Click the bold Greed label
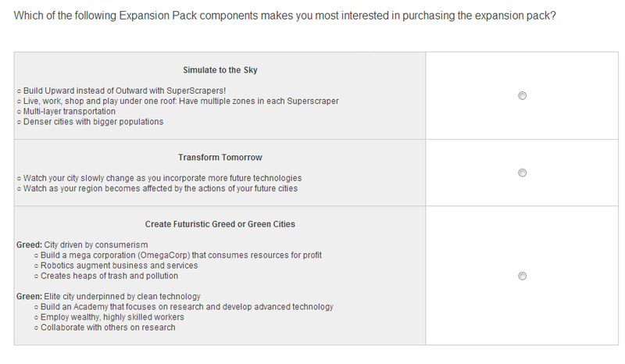 (x=29, y=244)
